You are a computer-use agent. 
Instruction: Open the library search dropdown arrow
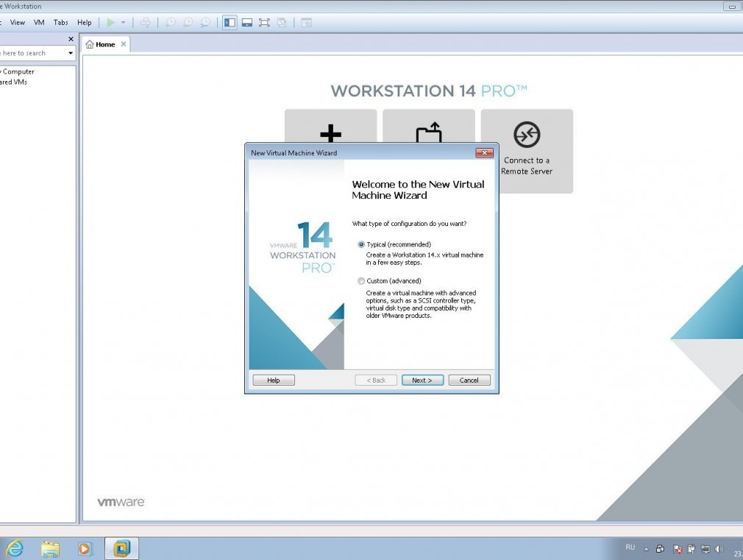71,53
